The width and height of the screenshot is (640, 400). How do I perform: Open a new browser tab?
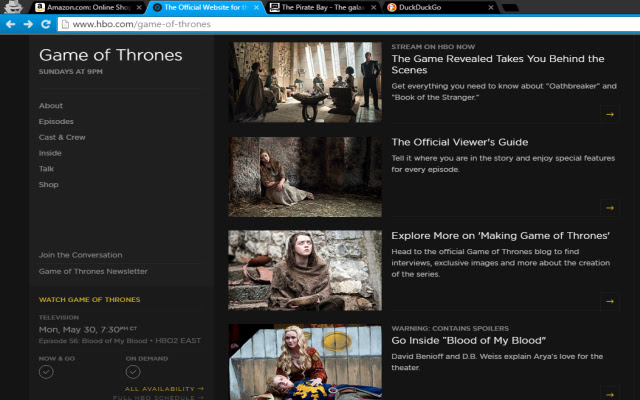click(x=510, y=8)
